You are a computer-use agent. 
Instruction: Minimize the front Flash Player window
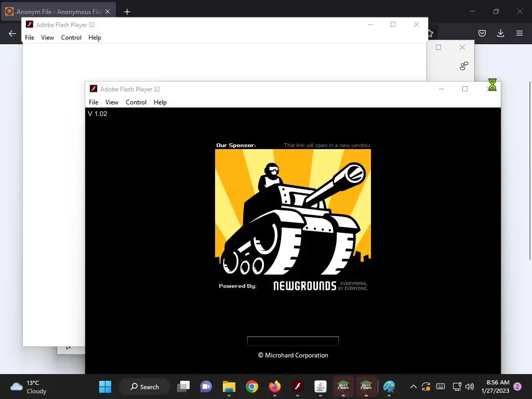pos(442,89)
